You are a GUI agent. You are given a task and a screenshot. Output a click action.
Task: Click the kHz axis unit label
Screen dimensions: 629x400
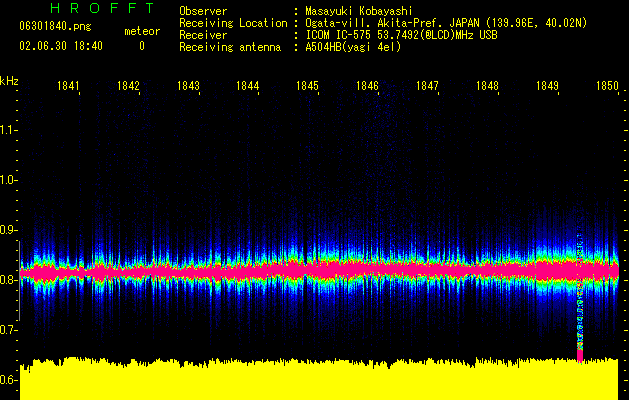pos(9,80)
